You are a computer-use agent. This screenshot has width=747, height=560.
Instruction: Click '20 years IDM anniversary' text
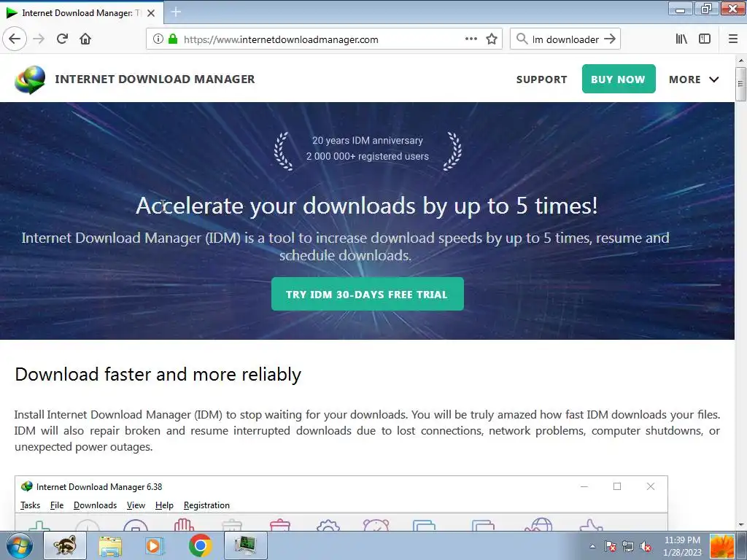368,141
